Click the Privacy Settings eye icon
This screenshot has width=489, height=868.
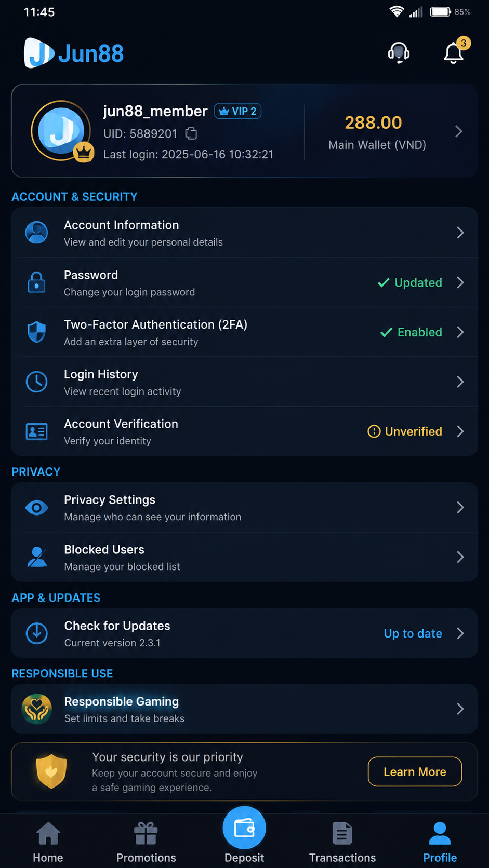point(36,508)
